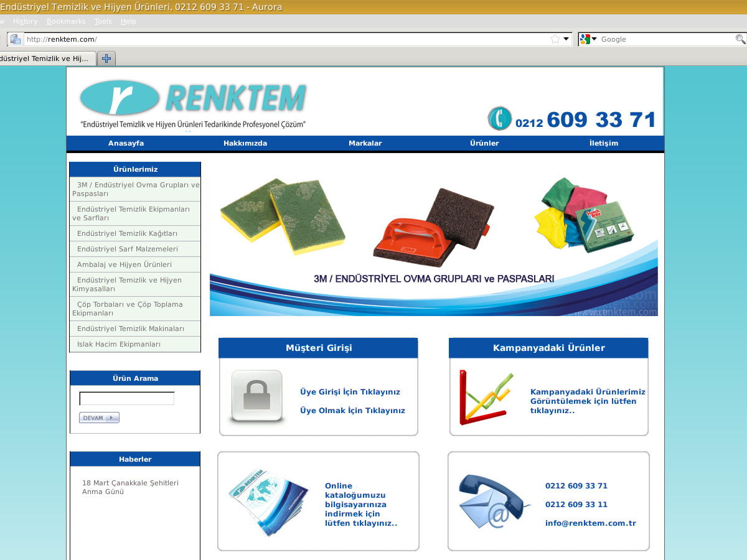The image size is (747, 560).
Task: Open Endüstriyel Temizlik ve Hijyen Kimyasalları category
Action: coord(135,284)
